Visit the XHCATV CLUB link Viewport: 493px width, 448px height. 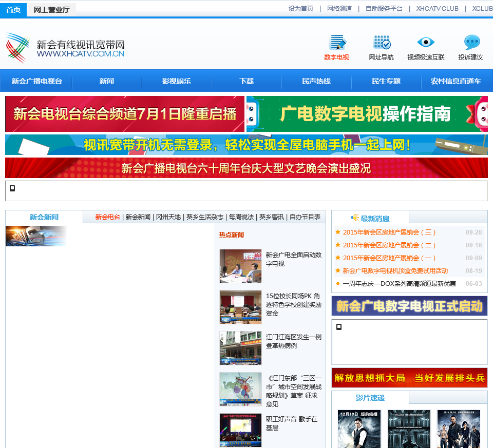click(x=438, y=9)
